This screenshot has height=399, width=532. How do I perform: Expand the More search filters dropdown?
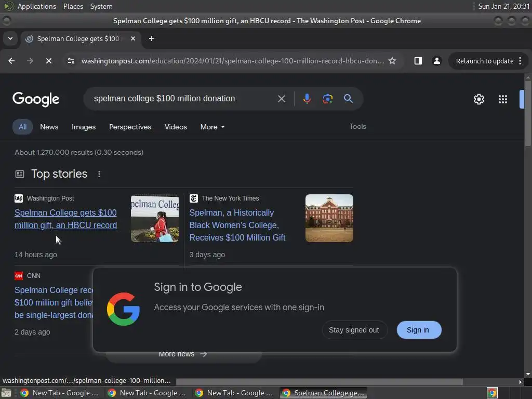[212, 127]
